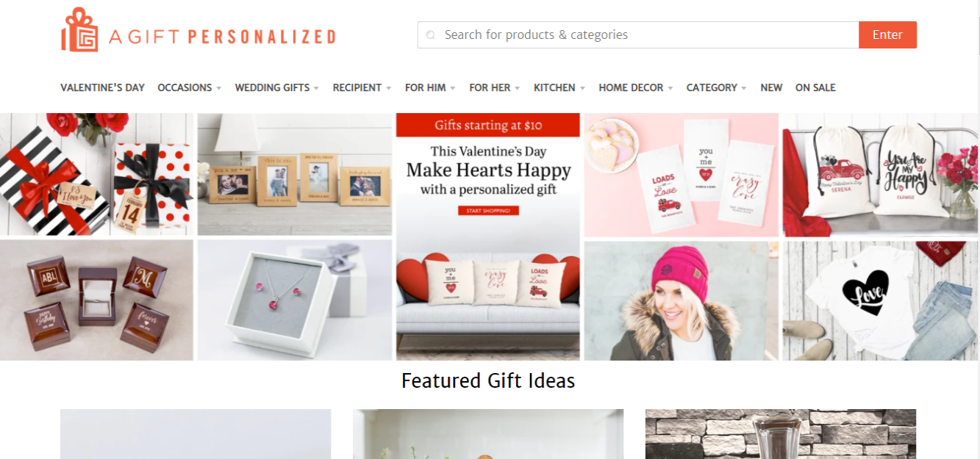Expand the Occasions dropdown menu
This screenshot has height=459, width=980.
coord(190,87)
